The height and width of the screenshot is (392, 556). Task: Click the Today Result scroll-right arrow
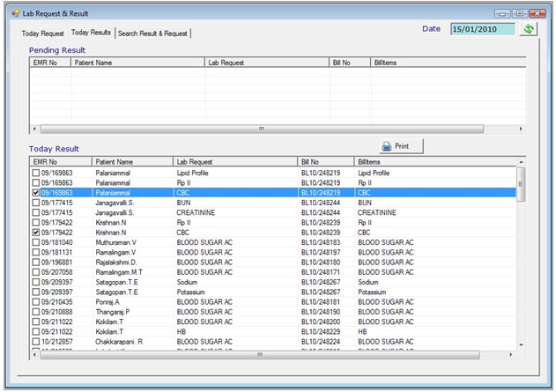pos(510,355)
